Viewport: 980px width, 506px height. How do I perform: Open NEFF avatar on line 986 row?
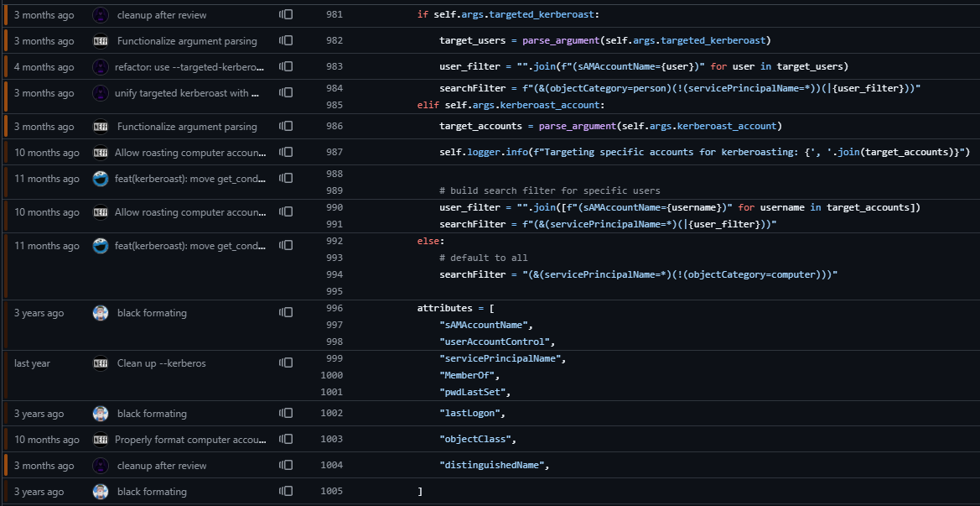click(101, 127)
